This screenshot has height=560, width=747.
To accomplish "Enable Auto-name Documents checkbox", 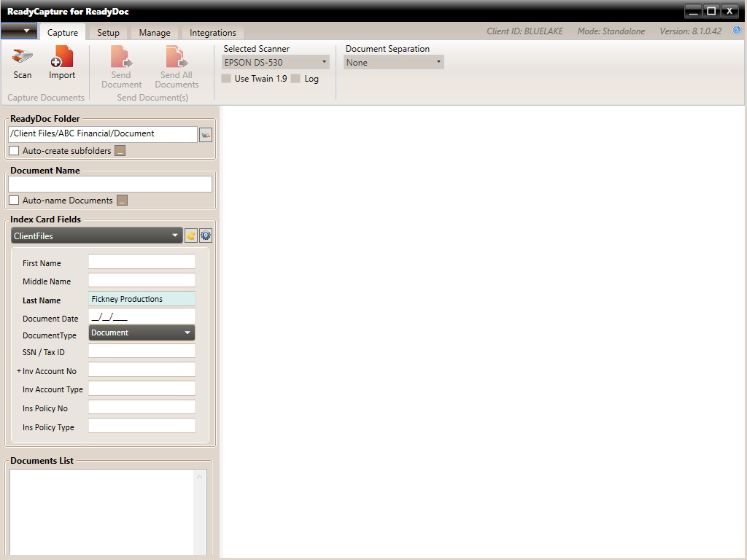I will 14,201.
